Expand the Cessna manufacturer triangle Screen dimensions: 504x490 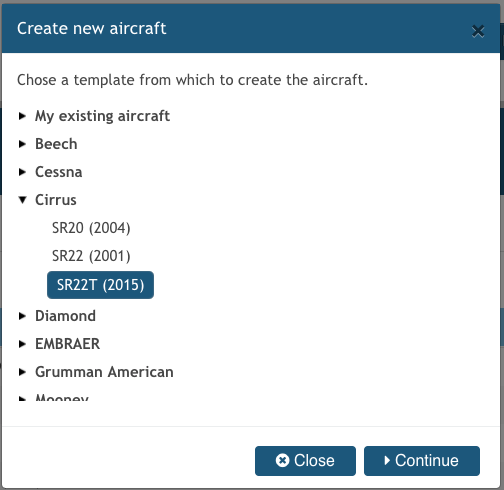[22, 172]
